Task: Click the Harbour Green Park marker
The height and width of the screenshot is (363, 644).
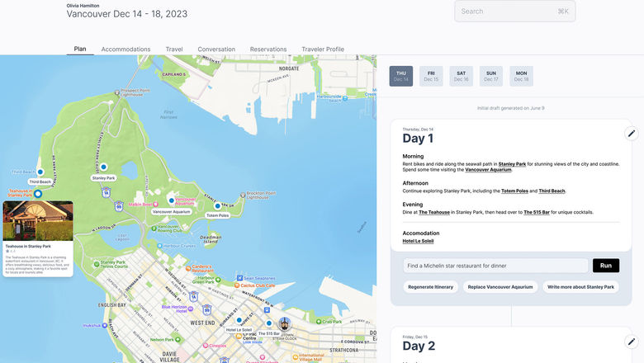Action: point(218,280)
